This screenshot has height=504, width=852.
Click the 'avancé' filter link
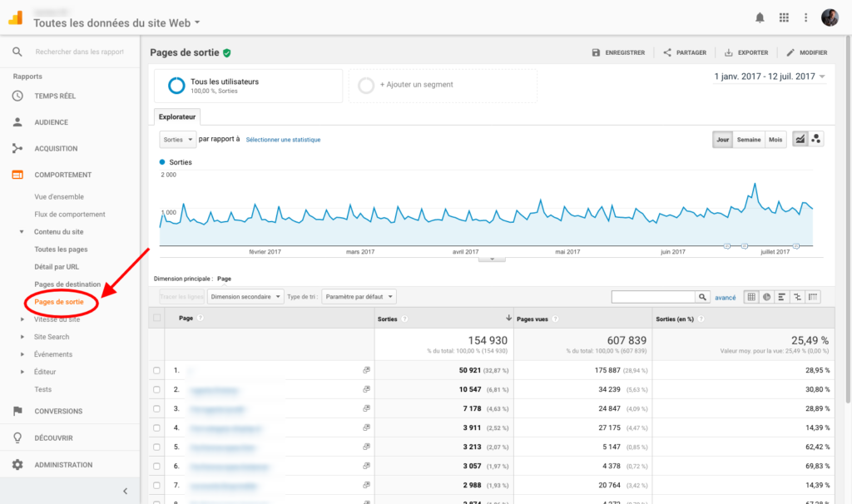(725, 297)
